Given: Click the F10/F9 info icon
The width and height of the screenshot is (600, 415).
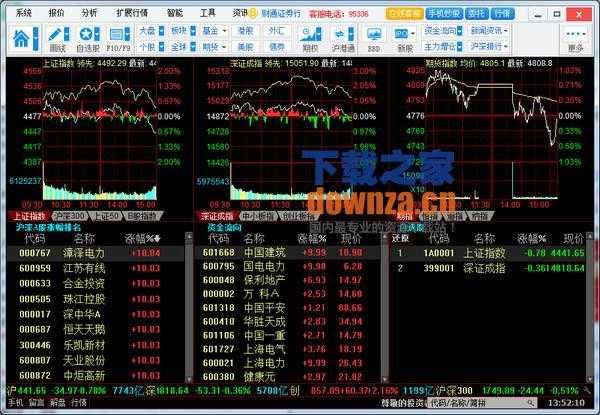Looking at the screenshot, I should pyautogui.click(x=118, y=38).
